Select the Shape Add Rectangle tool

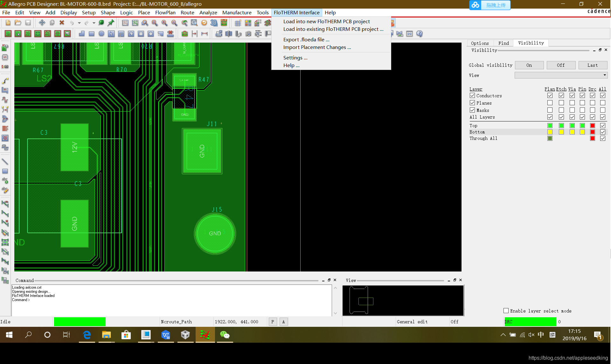[92, 34]
